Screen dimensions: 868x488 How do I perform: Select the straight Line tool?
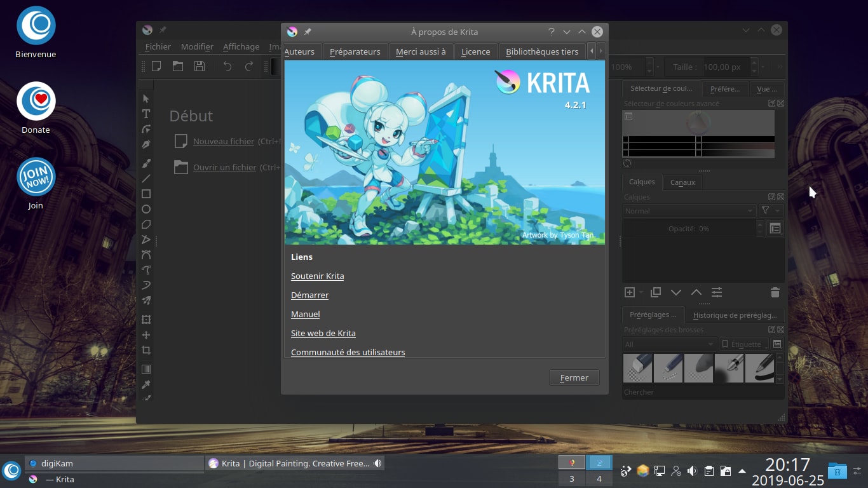[x=146, y=179]
